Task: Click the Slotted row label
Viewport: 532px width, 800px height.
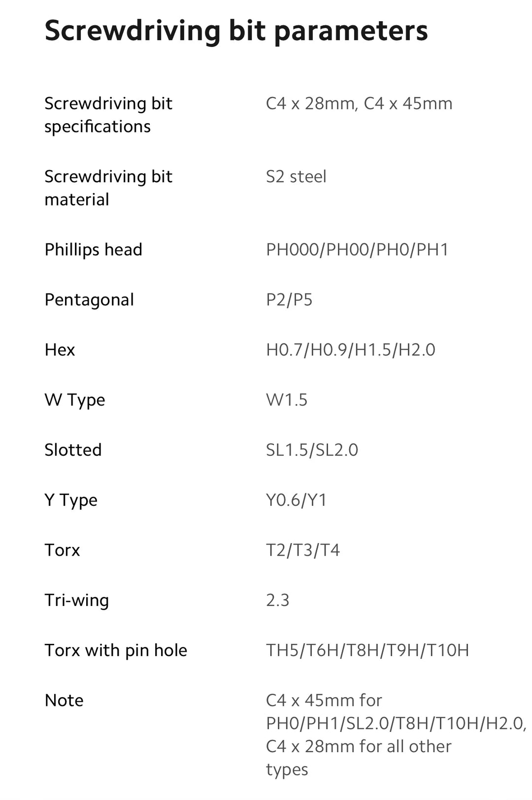Action: tap(73, 450)
